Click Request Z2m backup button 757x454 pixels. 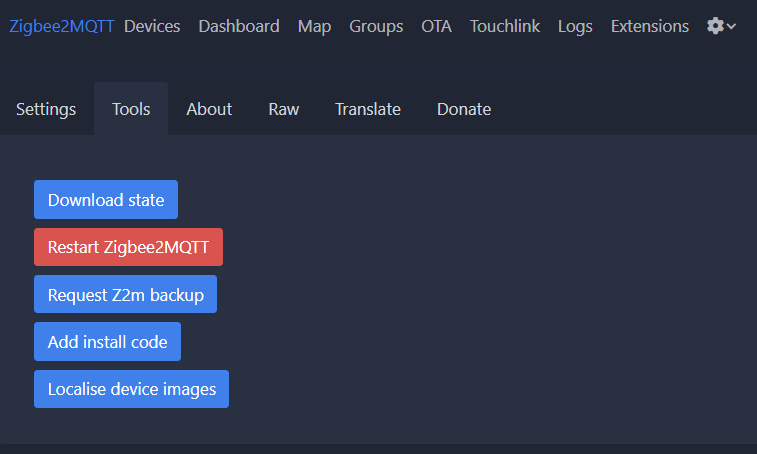(126, 295)
